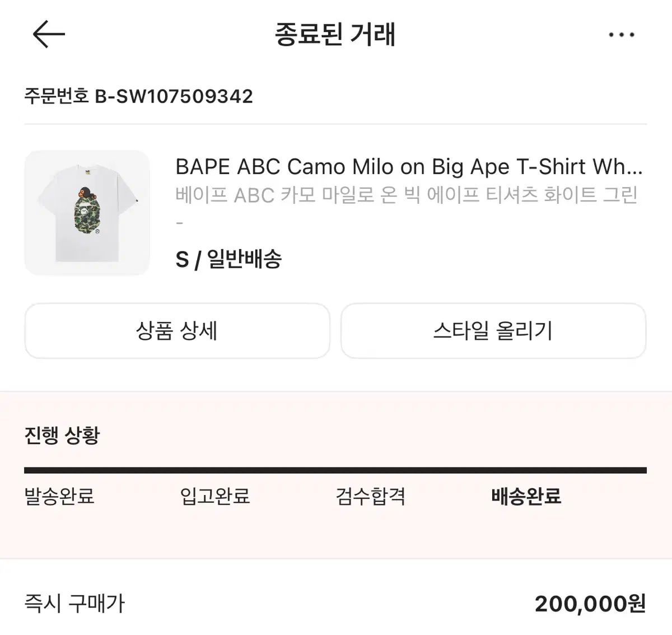
Task: Tap the BAPE ABC Camo Milo product title
Action: point(409,167)
